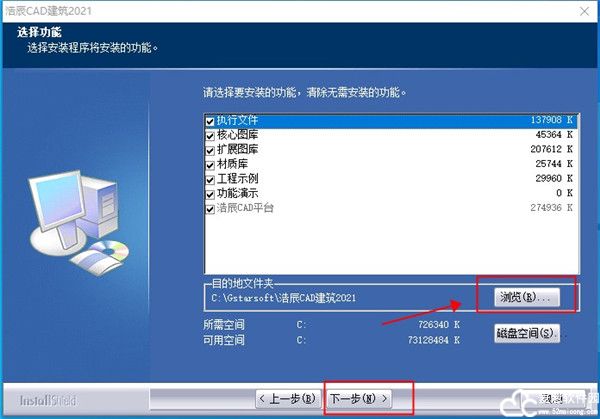The width and height of the screenshot is (600, 419).
Task: Click the destination folder path text
Action: pos(284,298)
